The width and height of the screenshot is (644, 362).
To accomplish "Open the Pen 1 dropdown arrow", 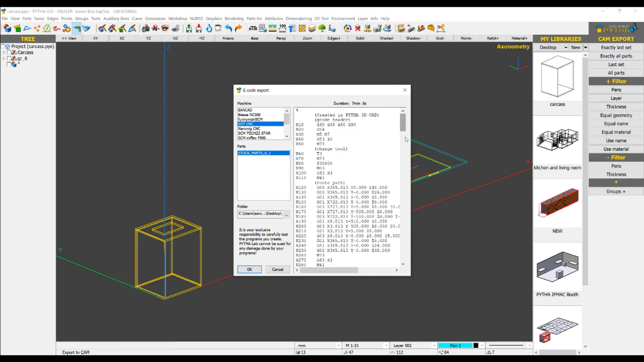I will coord(482,345).
